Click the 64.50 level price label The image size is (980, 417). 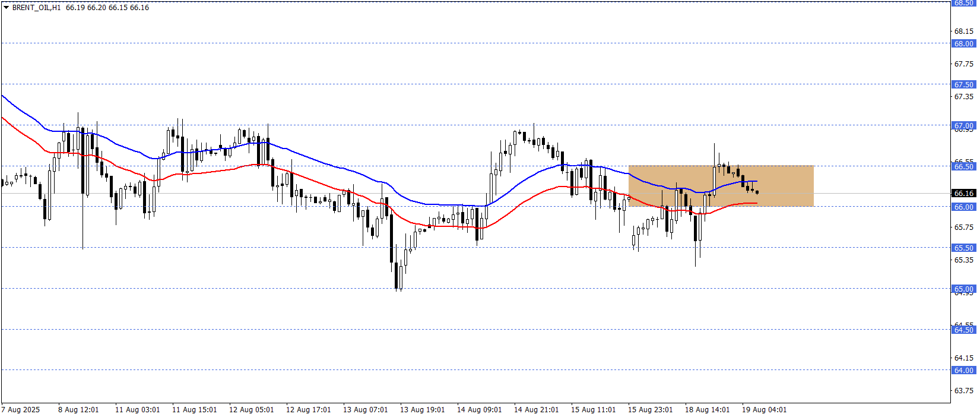tap(964, 330)
